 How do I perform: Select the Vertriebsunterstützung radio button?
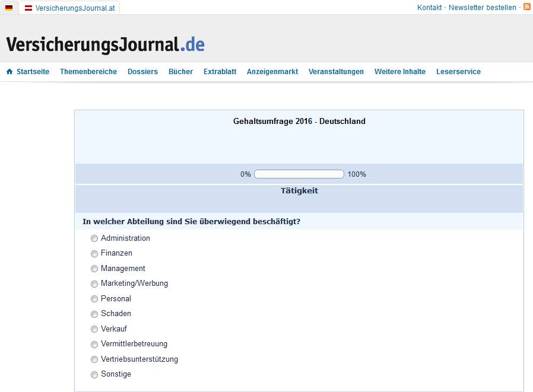94,359
